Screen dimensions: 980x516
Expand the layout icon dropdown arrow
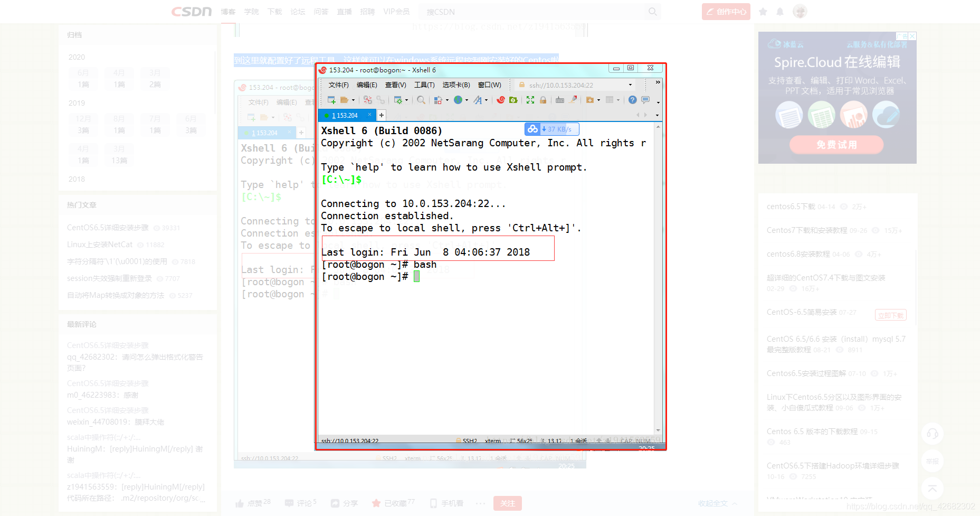618,100
